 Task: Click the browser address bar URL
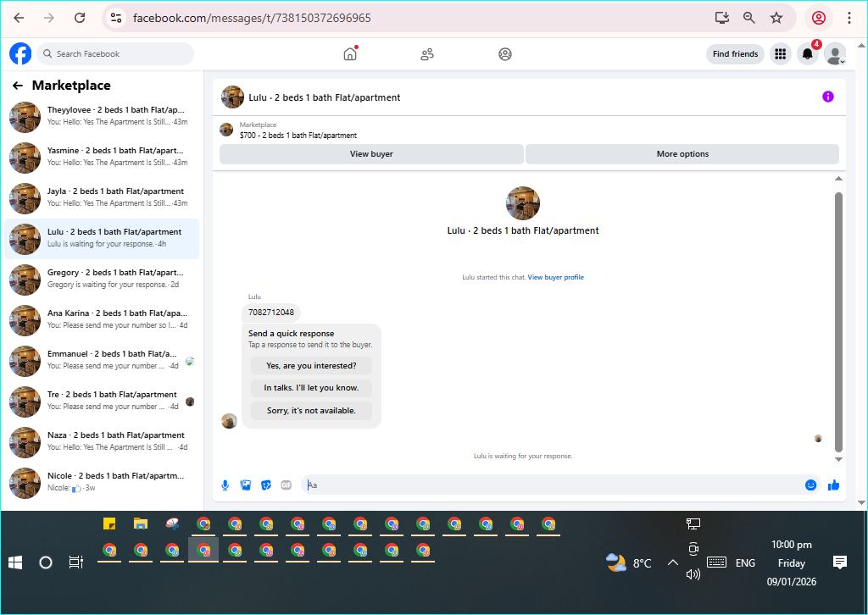pyautogui.click(x=252, y=18)
